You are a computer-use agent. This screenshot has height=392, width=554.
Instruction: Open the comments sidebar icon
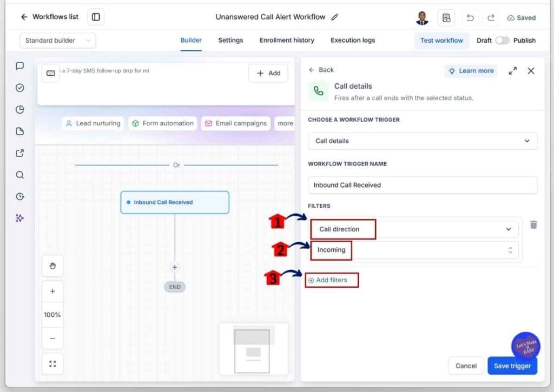click(x=20, y=66)
